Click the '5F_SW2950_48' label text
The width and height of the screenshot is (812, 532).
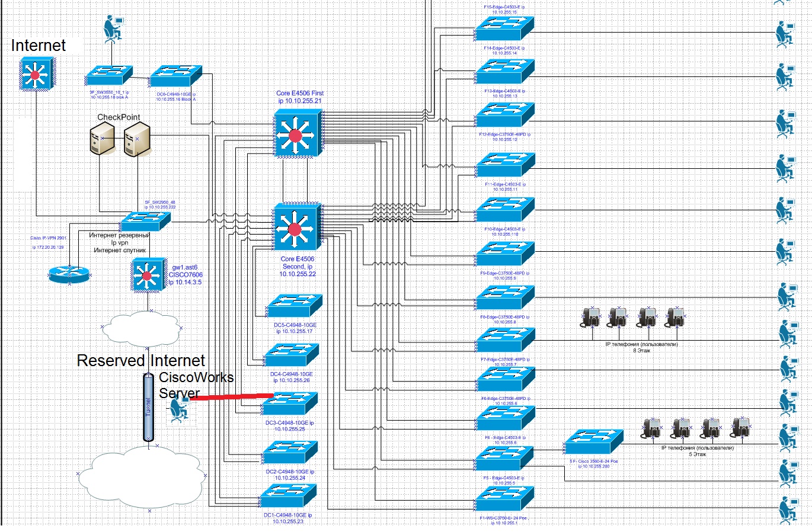160,202
